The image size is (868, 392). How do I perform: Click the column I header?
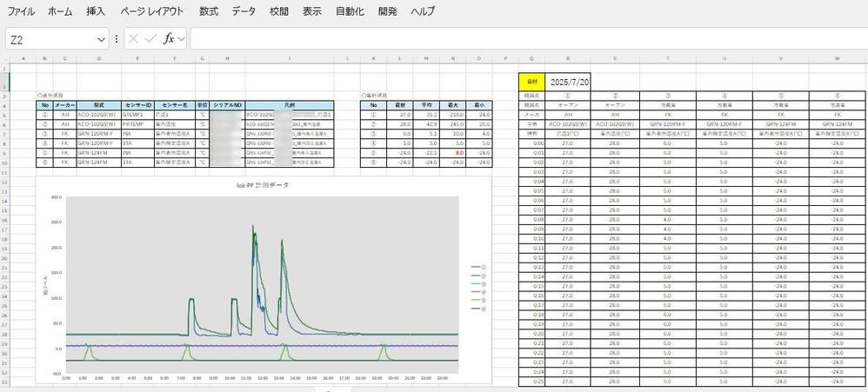[290, 58]
